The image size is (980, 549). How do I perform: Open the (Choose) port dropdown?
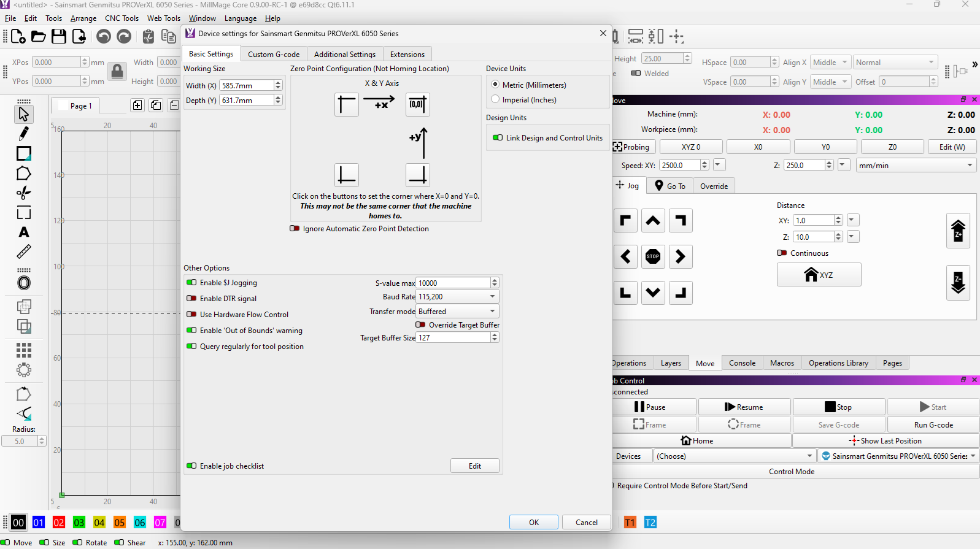[735, 456]
